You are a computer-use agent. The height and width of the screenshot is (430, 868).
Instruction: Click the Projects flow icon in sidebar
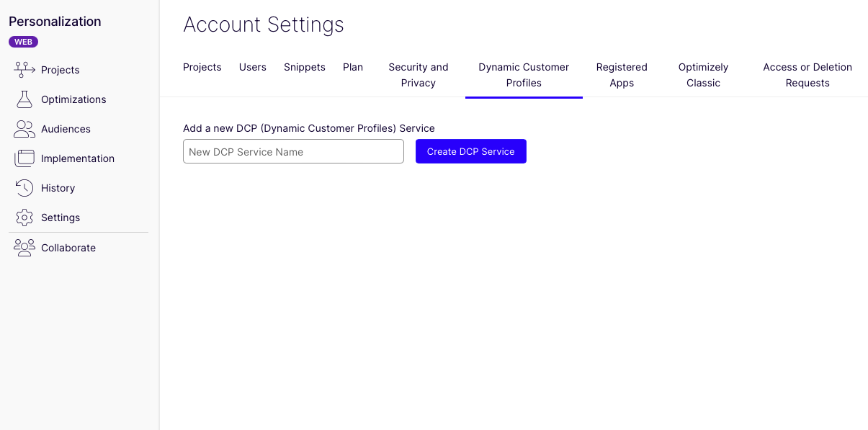tap(24, 70)
